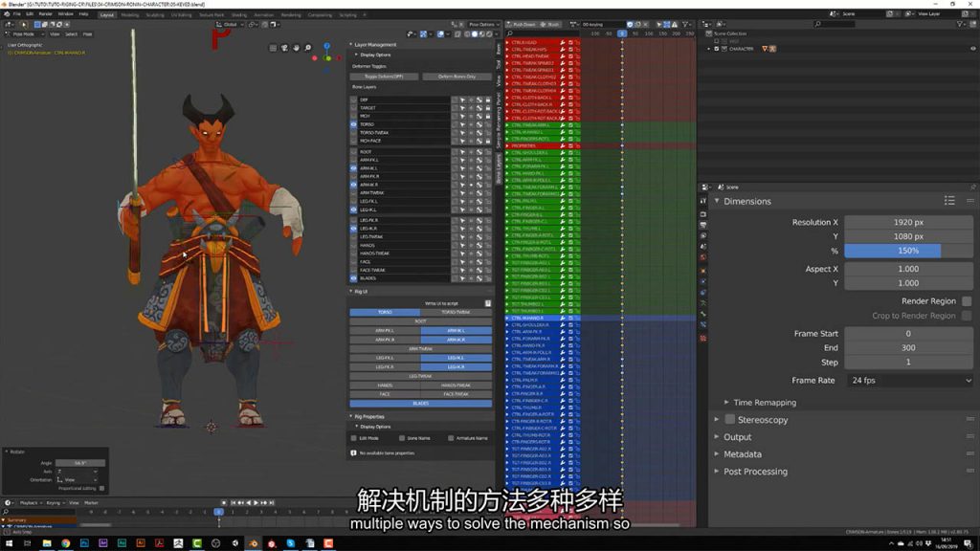980x551 pixels.
Task: Open the File menu
Action: tap(17, 13)
